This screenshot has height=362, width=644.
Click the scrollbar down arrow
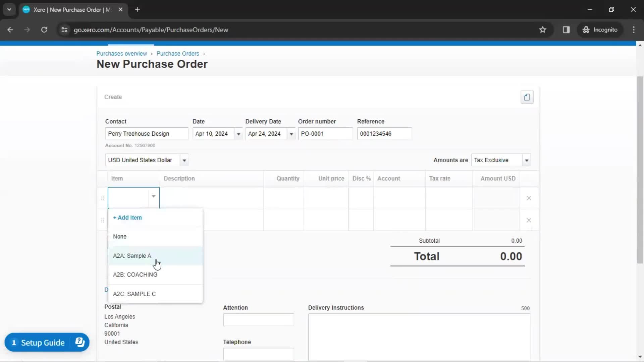click(640, 357)
